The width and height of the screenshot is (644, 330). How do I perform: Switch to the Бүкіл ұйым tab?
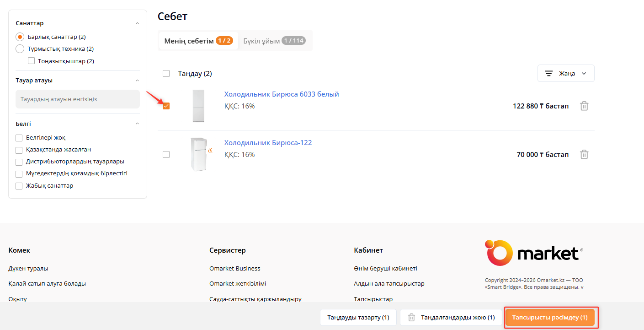tap(274, 41)
